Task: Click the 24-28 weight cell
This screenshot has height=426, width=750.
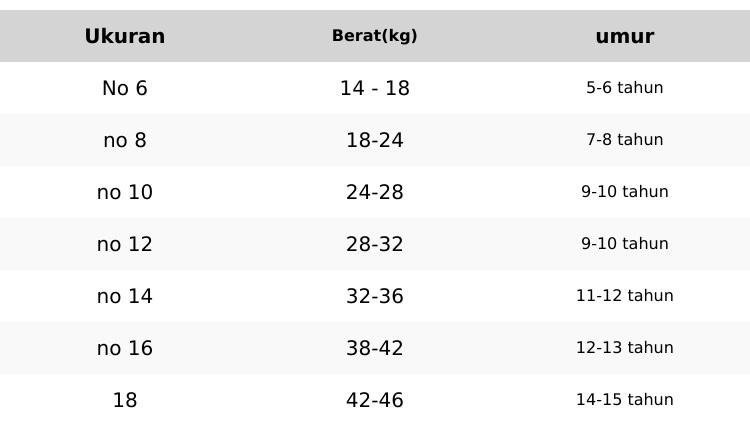Action: 375,192
